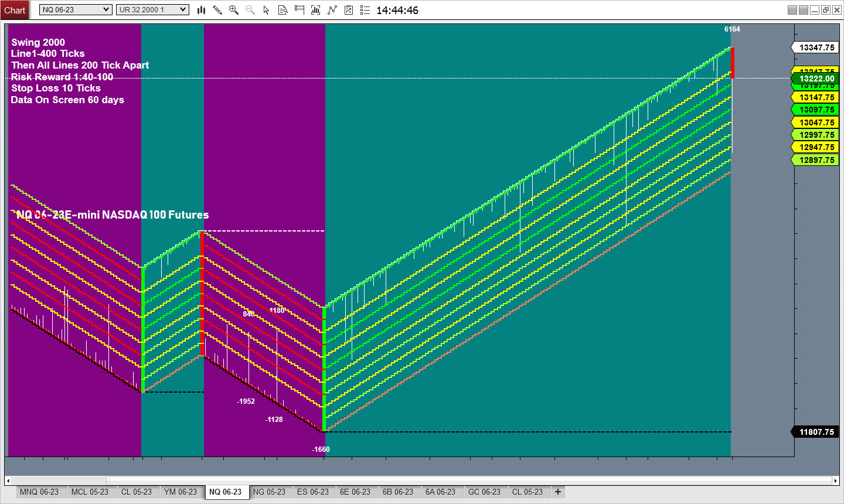
Task: Click the first gray link window square
Action: [792, 10]
